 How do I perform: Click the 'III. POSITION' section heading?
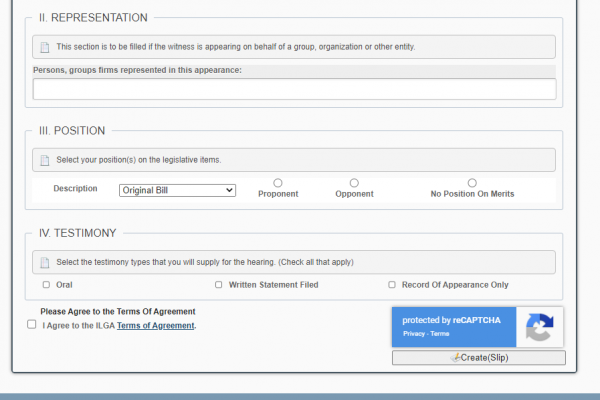click(72, 131)
